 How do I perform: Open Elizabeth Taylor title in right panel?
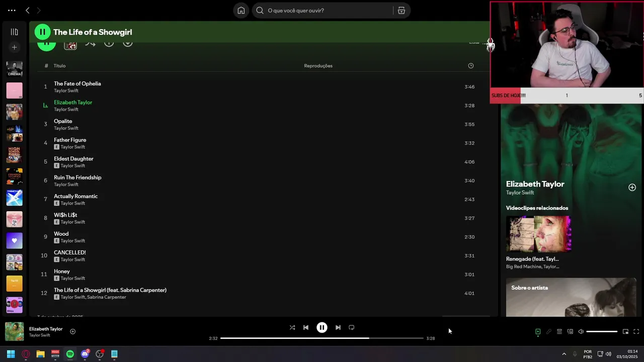click(x=535, y=184)
